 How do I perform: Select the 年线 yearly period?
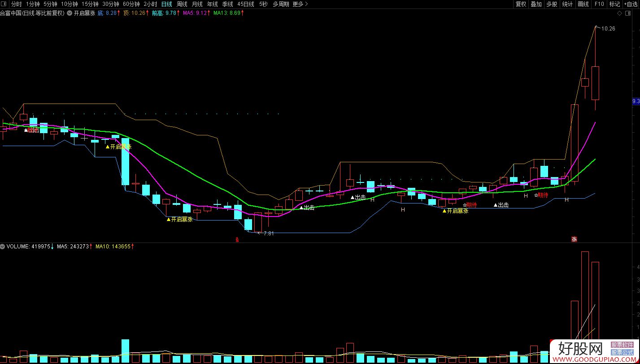pyautogui.click(x=212, y=4)
